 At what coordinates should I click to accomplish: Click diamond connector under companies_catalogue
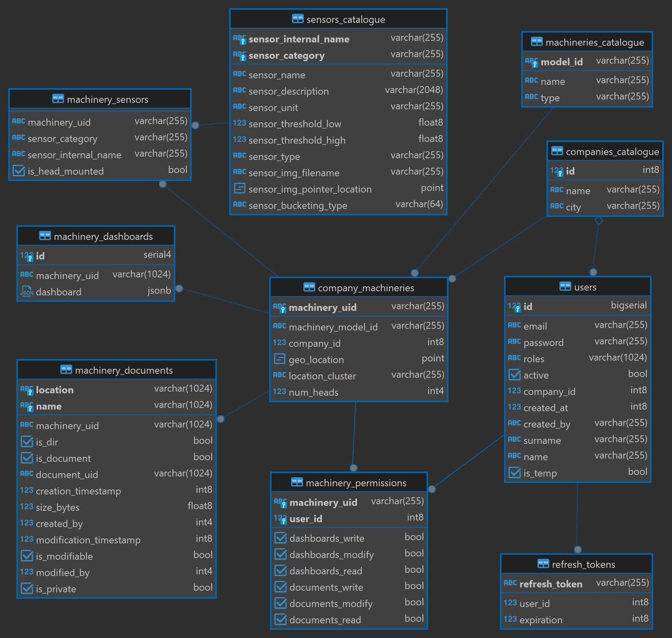click(599, 221)
